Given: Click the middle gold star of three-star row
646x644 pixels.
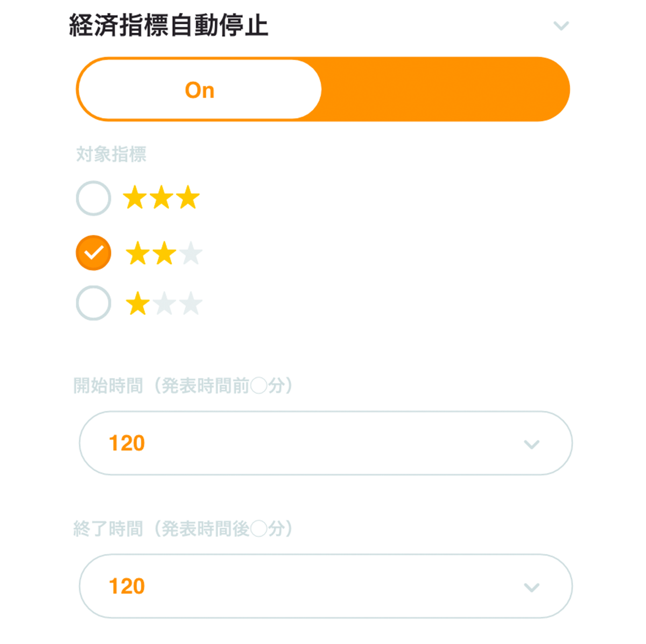Looking at the screenshot, I should coord(161,197).
